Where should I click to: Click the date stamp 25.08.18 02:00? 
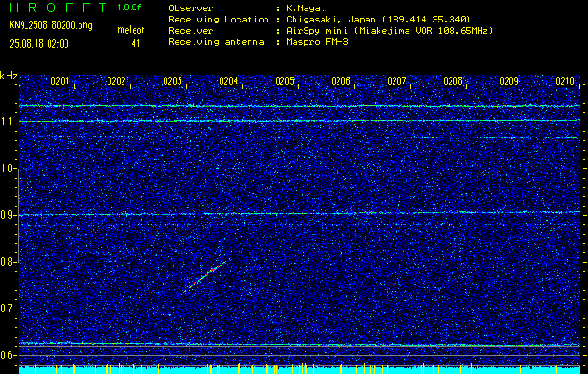tap(39, 44)
